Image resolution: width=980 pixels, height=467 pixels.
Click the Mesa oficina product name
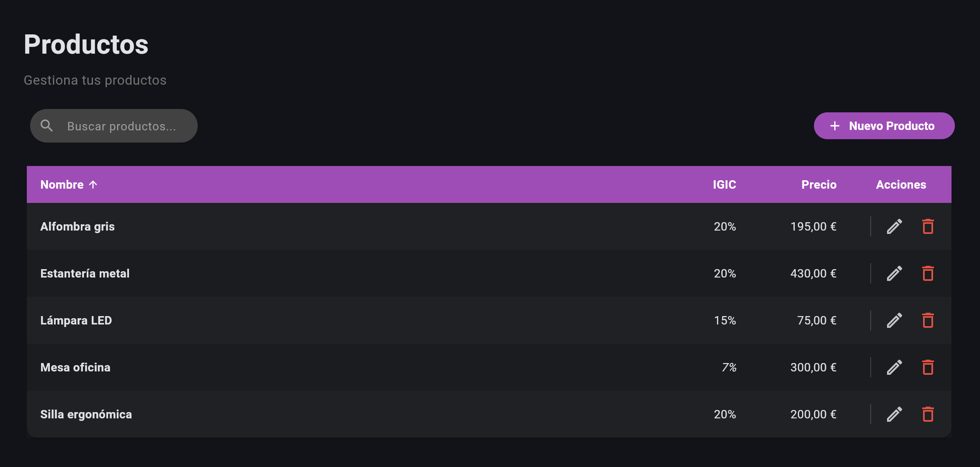pos(75,367)
